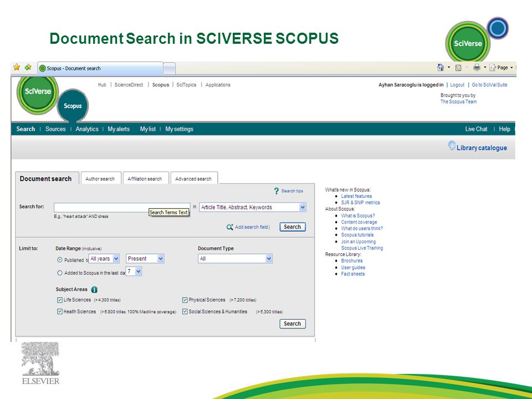Expand the Home icon dropdown arrow
This screenshot has width=532, height=399.
[x=449, y=68]
